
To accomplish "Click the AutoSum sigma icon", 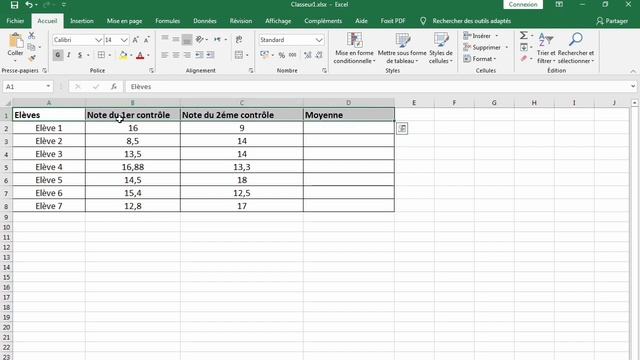I will 524,36.
